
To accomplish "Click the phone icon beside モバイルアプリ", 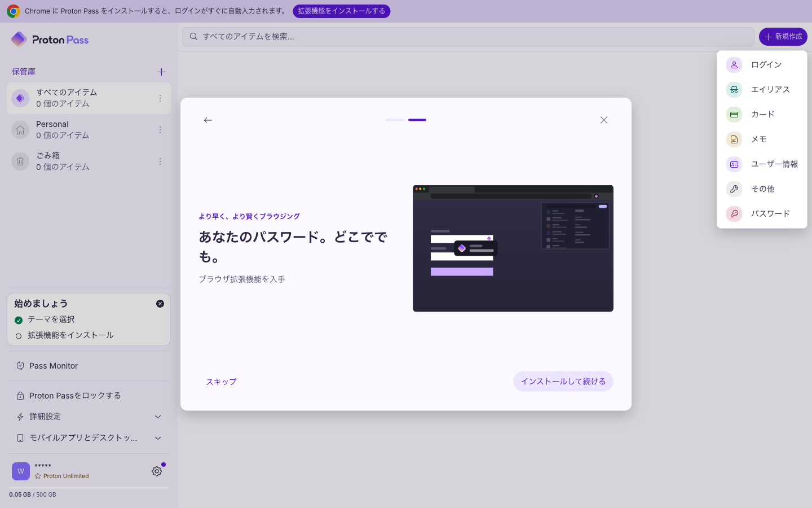I will [x=20, y=438].
